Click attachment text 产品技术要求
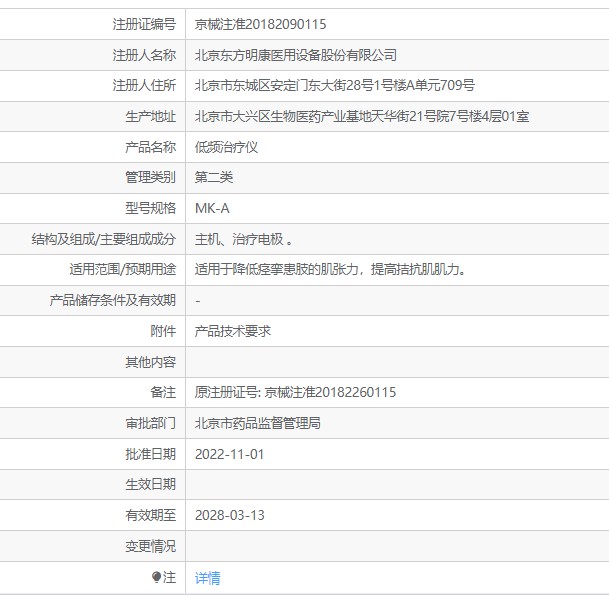This screenshot has width=609, height=598. coord(233,331)
